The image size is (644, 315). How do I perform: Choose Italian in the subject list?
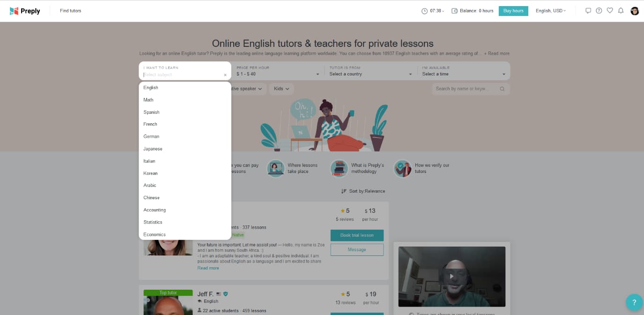pyautogui.click(x=185, y=161)
